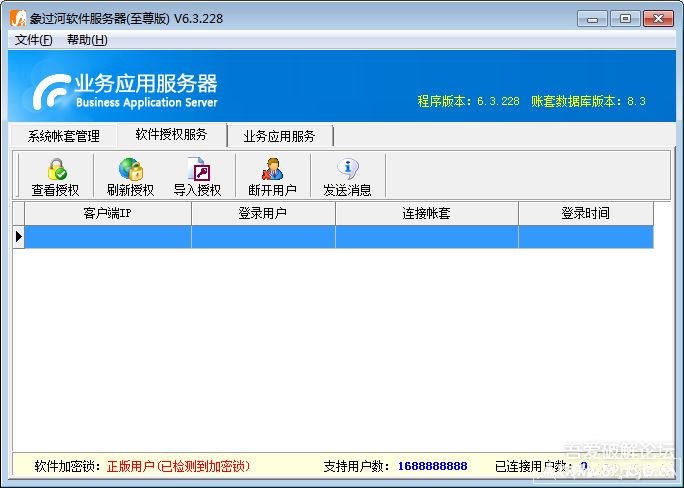Click the 登录用户 column header
The width and height of the screenshot is (684, 488).
pyautogui.click(x=263, y=213)
